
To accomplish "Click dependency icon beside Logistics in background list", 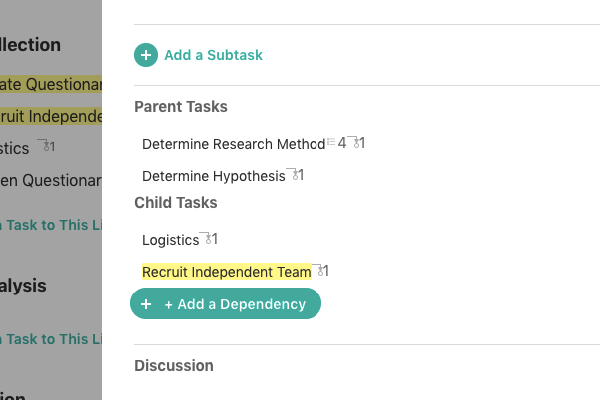I will [x=47, y=146].
